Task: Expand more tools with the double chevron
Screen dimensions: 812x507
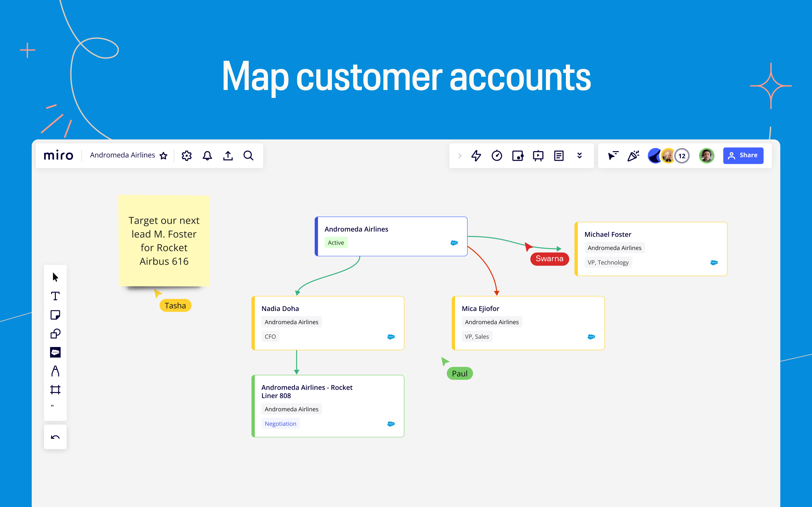Action: (x=53, y=405)
